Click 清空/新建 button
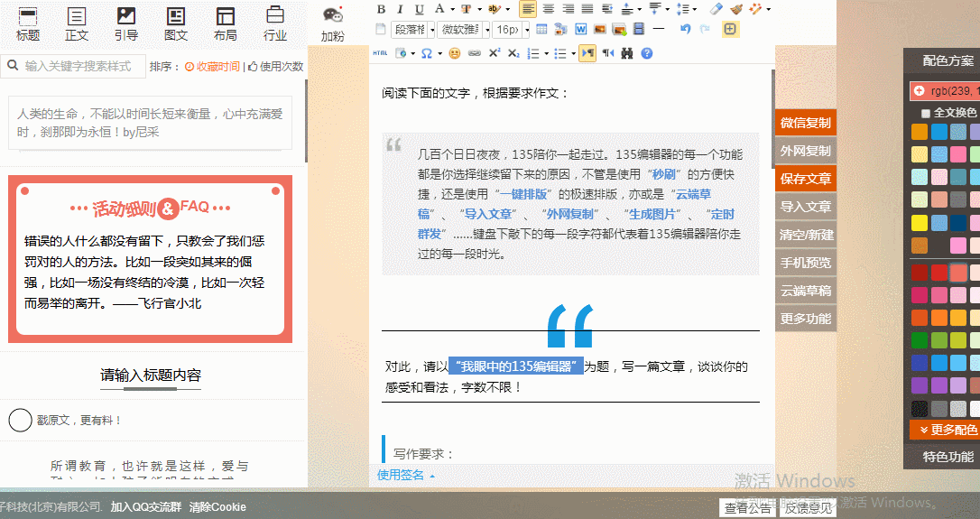This screenshot has width=980, height=519. [806, 235]
